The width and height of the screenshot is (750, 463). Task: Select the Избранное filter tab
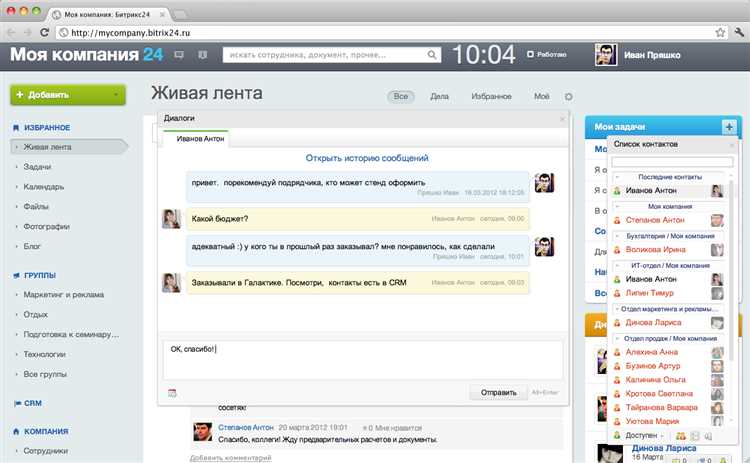click(x=491, y=97)
